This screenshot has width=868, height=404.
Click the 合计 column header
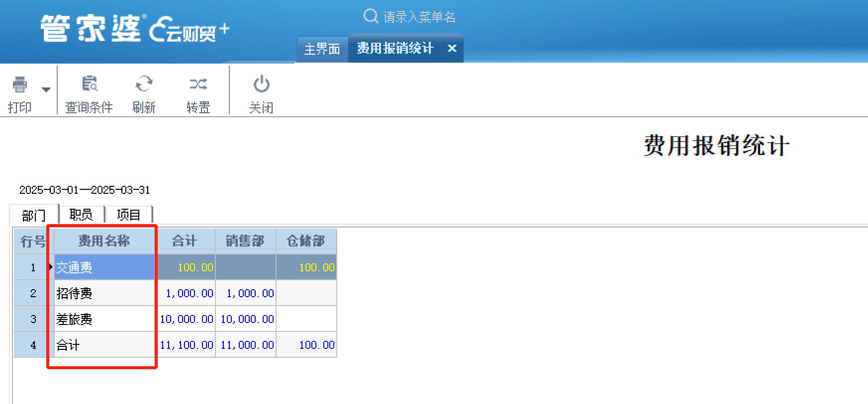(x=185, y=242)
